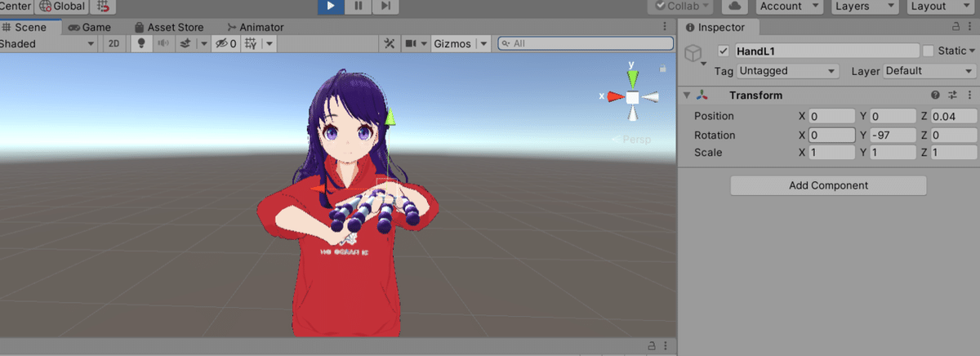980x356 pixels.
Task: Open the cloud Services button
Action: point(736,6)
